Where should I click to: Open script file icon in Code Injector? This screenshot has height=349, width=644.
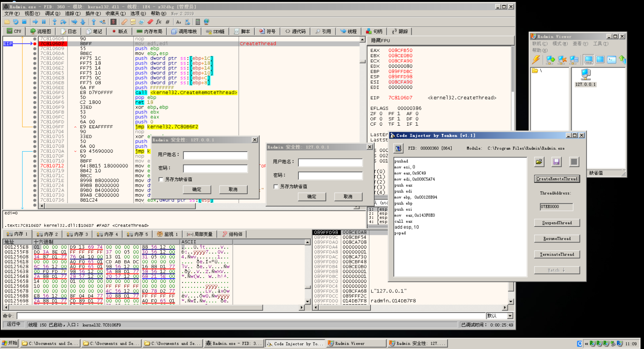(x=539, y=162)
